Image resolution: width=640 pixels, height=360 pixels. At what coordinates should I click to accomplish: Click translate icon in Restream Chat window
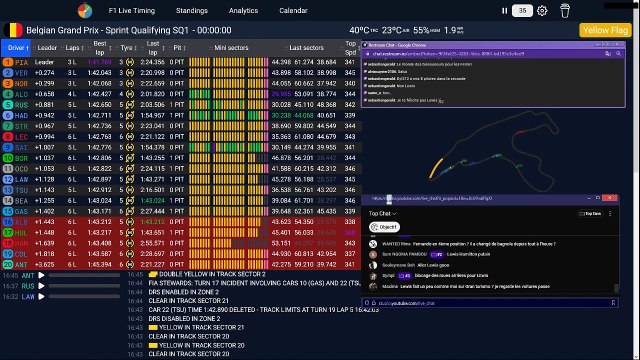click(x=608, y=53)
